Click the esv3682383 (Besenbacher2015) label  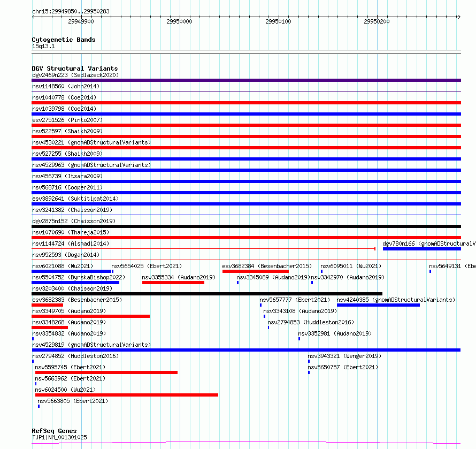pyautogui.click(x=77, y=300)
